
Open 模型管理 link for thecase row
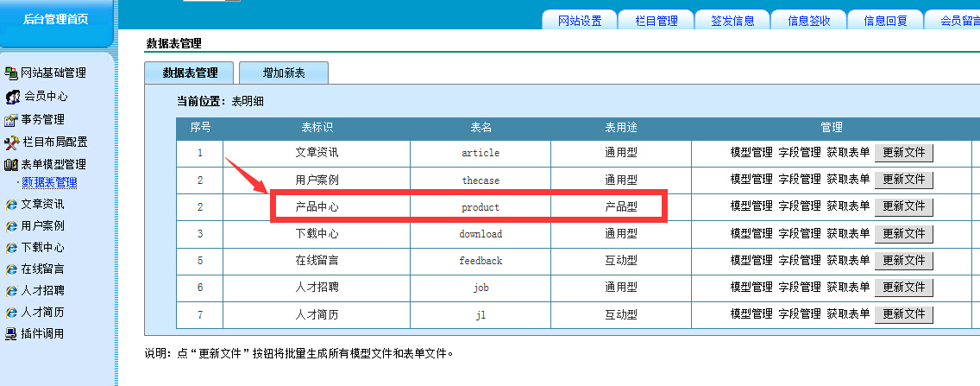point(751,180)
